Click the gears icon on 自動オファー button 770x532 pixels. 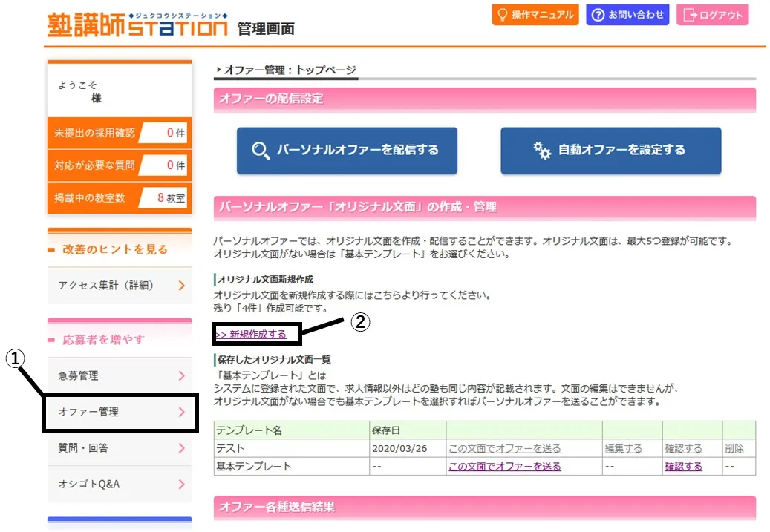[x=542, y=151]
